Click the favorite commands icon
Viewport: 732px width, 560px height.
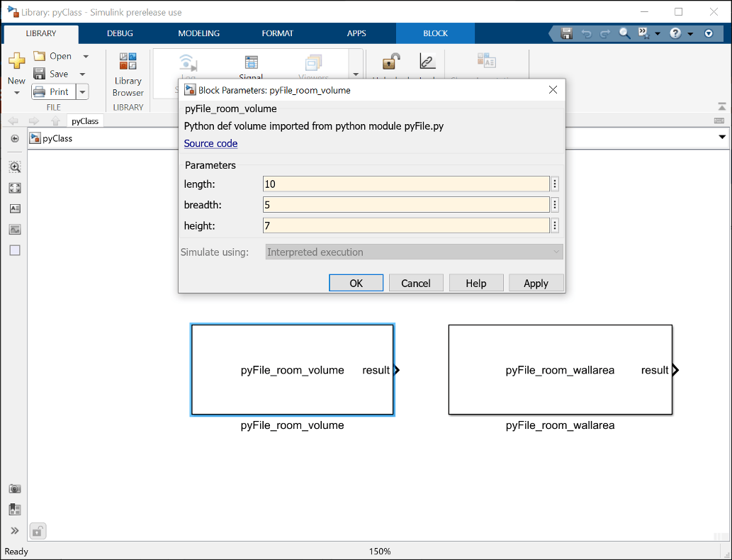click(643, 33)
